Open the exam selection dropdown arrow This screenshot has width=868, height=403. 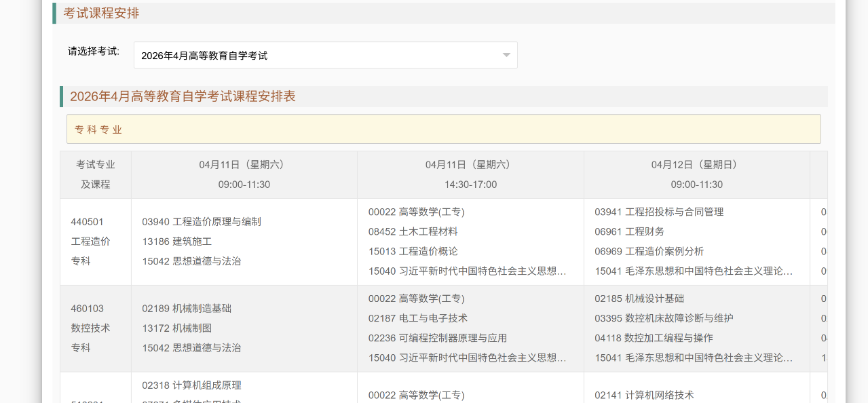pyautogui.click(x=506, y=56)
